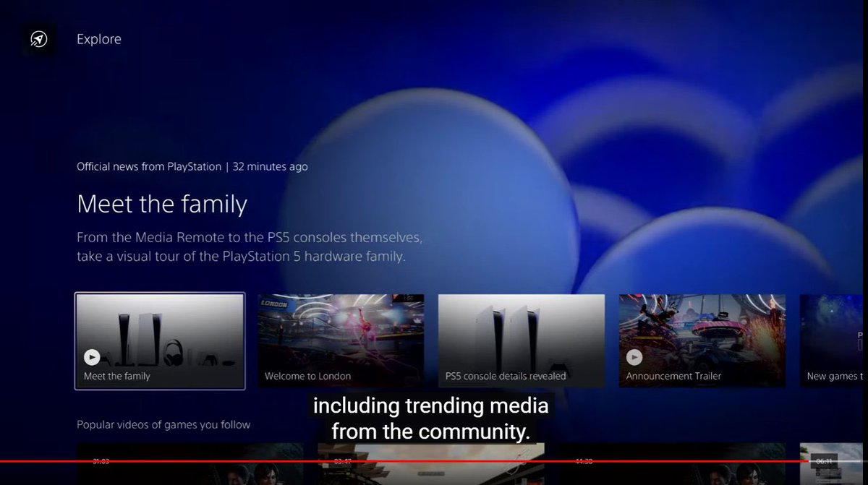The height and width of the screenshot is (485, 868).
Task: Open the popular video marked 31:03
Action: point(190,464)
